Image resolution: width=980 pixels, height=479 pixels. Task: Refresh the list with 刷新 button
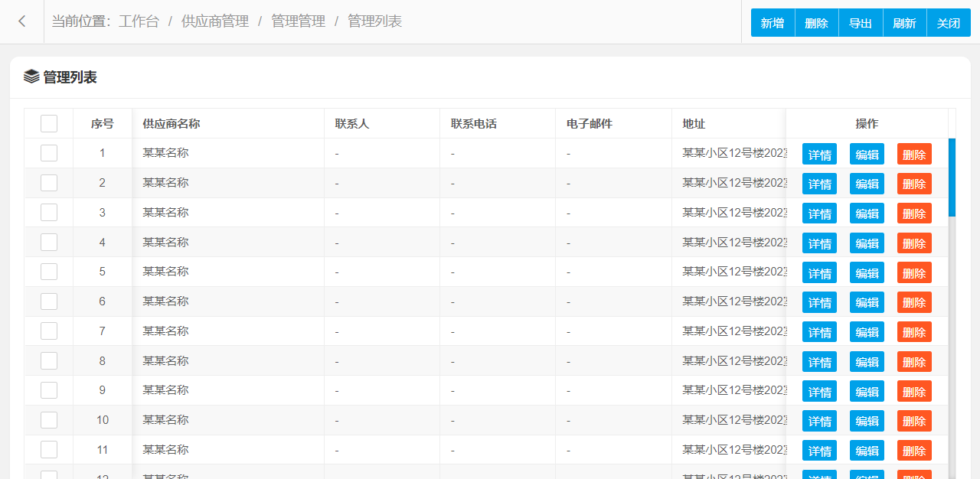click(x=905, y=23)
